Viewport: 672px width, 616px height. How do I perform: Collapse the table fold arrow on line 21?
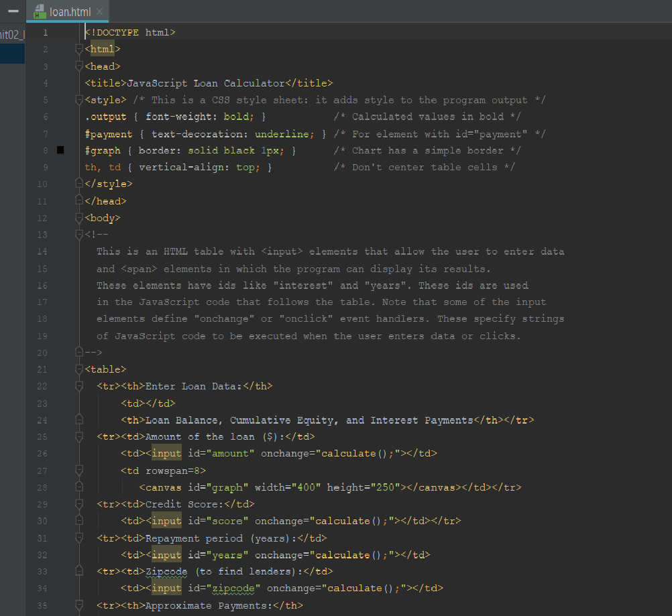[78, 367]
